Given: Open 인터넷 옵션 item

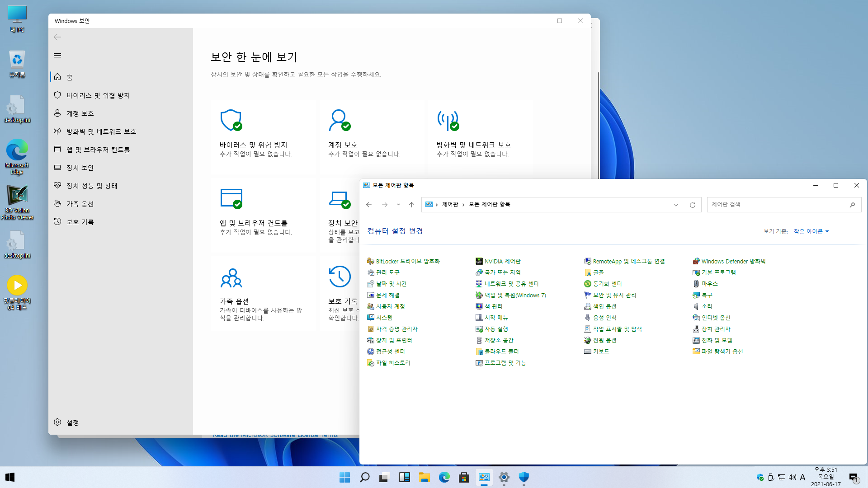Looking at the screenshot, I should pos(712,318).
